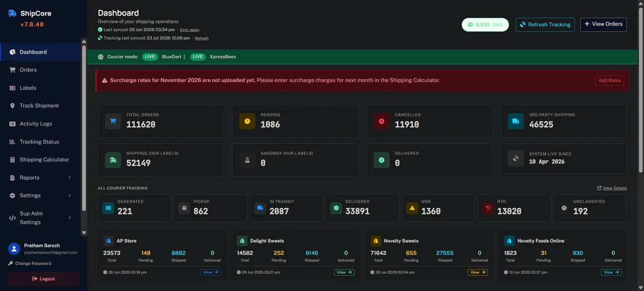Click the AP Store shop icon

pyautogui.click(x=108, y=241)
